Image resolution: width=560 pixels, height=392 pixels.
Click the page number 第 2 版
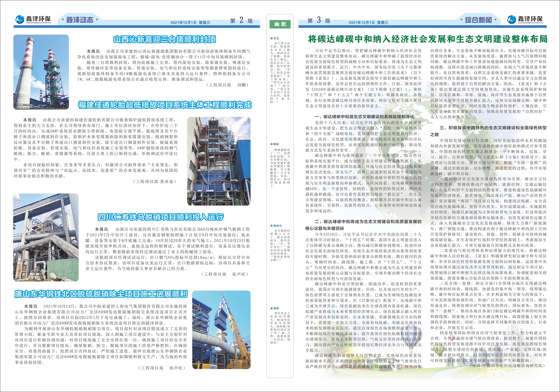(241, 20)
